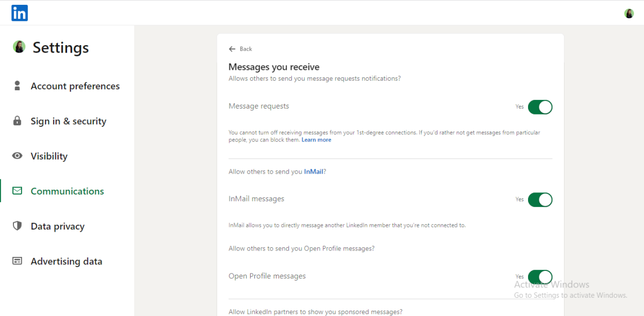
Task: Follow the Learn more link
Action: 316,140
